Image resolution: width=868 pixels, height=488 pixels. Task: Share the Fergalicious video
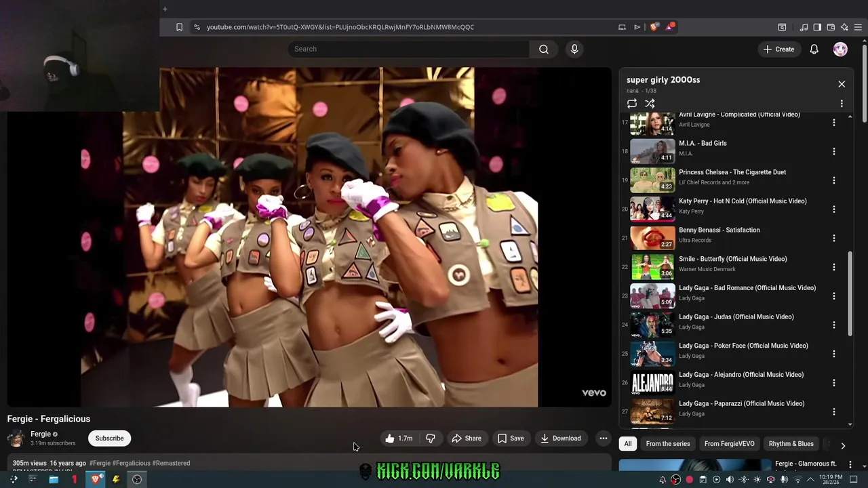click(x=467, y=439)
